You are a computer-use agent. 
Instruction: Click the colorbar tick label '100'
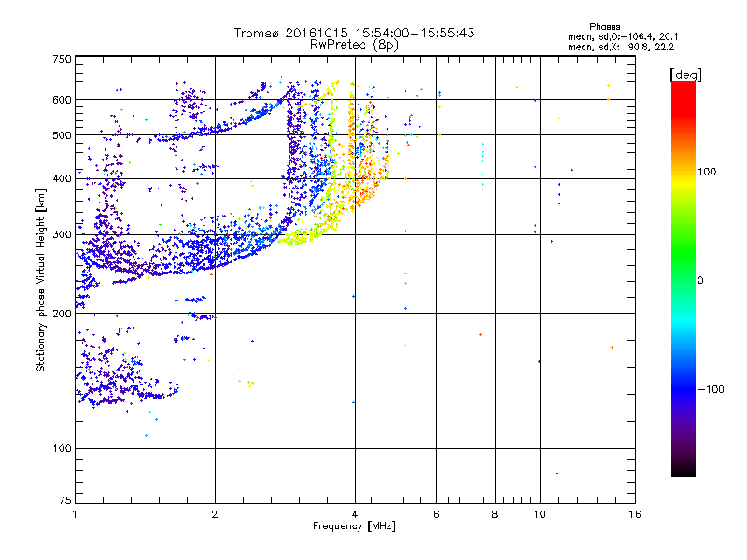click(707, 172)
